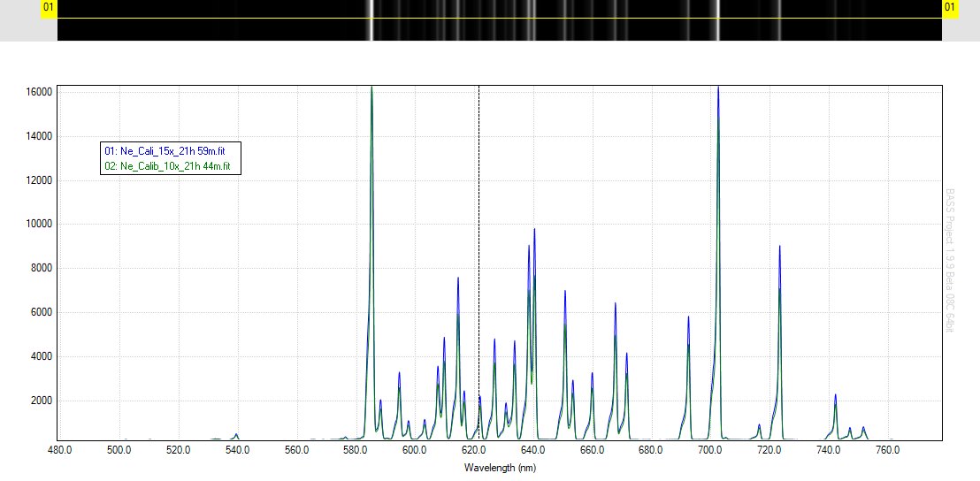This screenshot has height=481, width=980.
Task: Click the 600.0 tick on the wavelength axis
Action: tap(415, 451)
